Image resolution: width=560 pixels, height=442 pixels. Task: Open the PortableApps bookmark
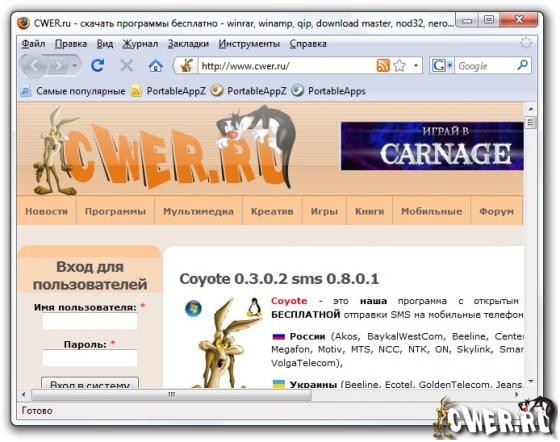tap(329, 91)
